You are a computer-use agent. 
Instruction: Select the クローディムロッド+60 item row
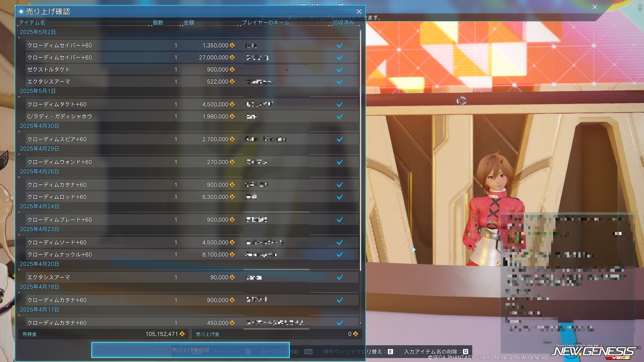point(192,197)
